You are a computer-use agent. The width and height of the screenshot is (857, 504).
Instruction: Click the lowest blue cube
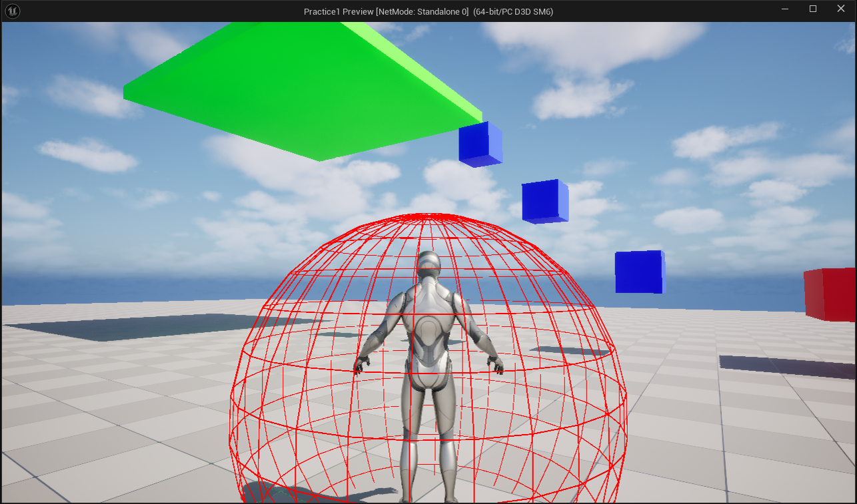click(640, 272)
